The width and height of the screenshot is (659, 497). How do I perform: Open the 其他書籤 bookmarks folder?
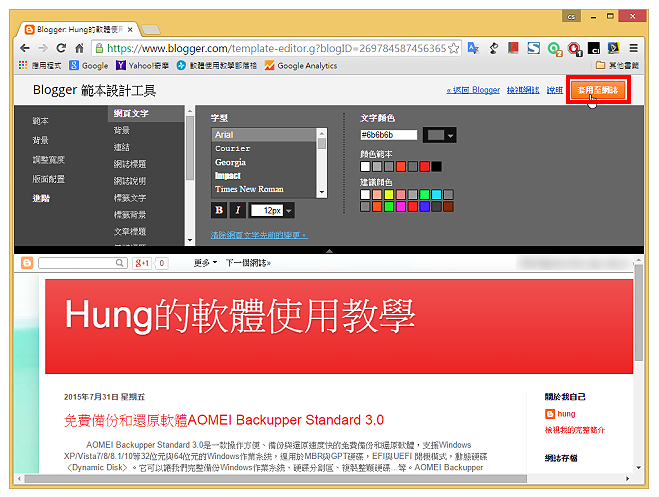618,66
